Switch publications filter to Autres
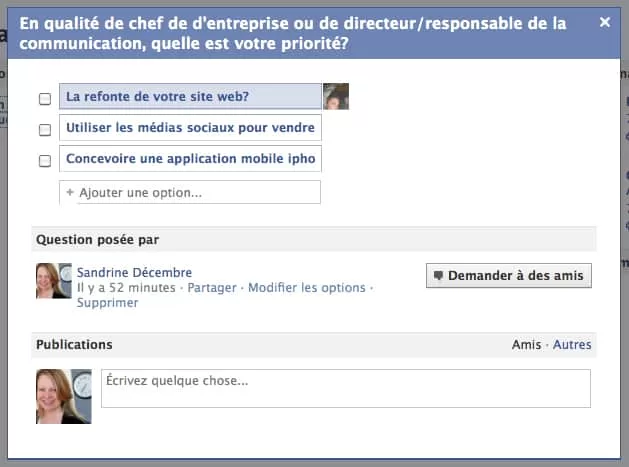This screenshot has height=467, width=629. click(572, 345)
